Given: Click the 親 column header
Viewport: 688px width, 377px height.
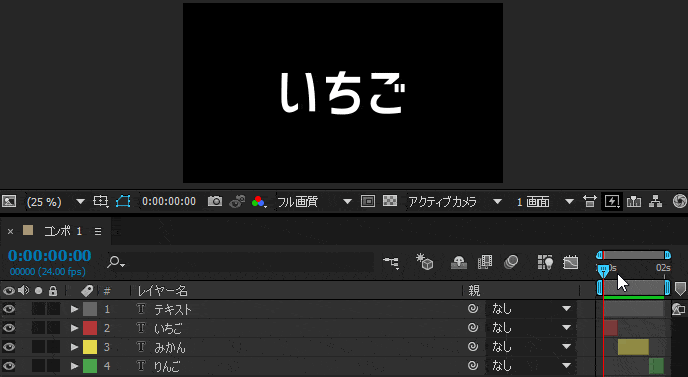Looking at the screenshot, I should (x=474, y=291).
